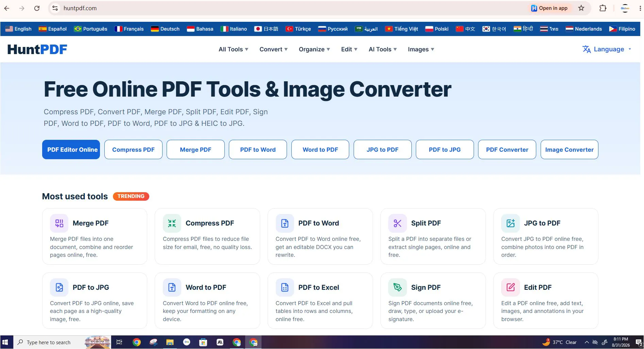
Task: View site information icon in address bar
Action: coord(55,8)
